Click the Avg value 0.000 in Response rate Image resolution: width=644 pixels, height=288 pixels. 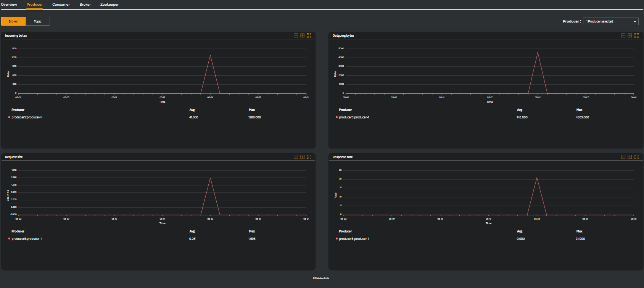pos(521,239)
